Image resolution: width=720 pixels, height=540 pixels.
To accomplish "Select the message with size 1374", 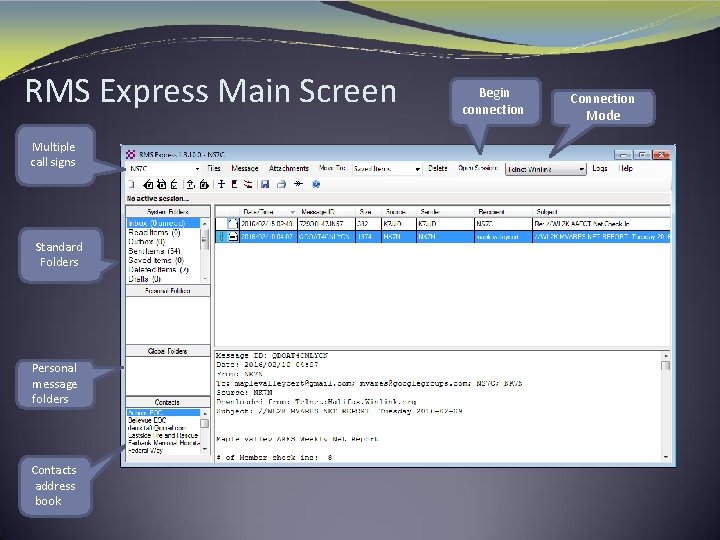I will [x=443, y=236].
